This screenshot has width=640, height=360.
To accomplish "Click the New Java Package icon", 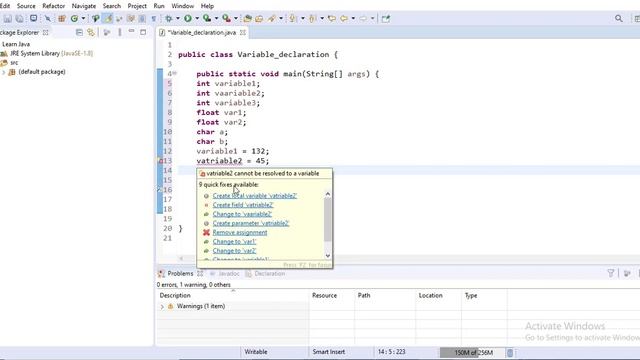I will click(62, 18).
